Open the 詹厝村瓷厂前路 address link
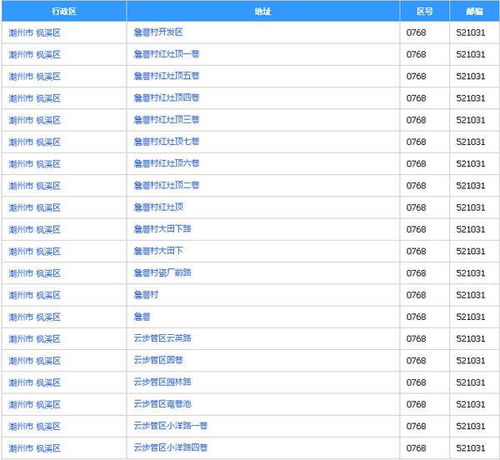This screenshot has width=500, height=460. click(162, 273)
